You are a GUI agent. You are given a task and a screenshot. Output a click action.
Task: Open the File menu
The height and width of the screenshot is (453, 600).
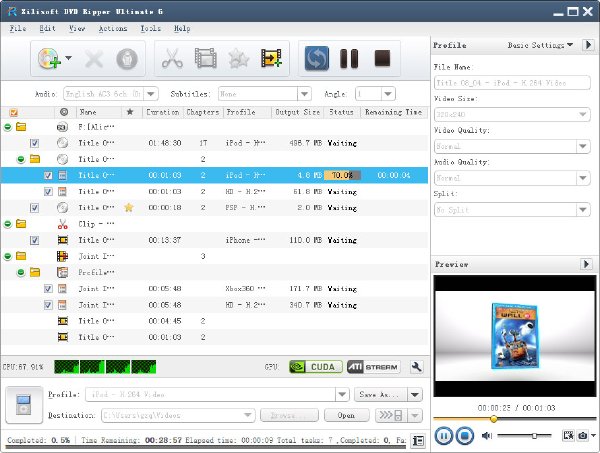point(18,28)
